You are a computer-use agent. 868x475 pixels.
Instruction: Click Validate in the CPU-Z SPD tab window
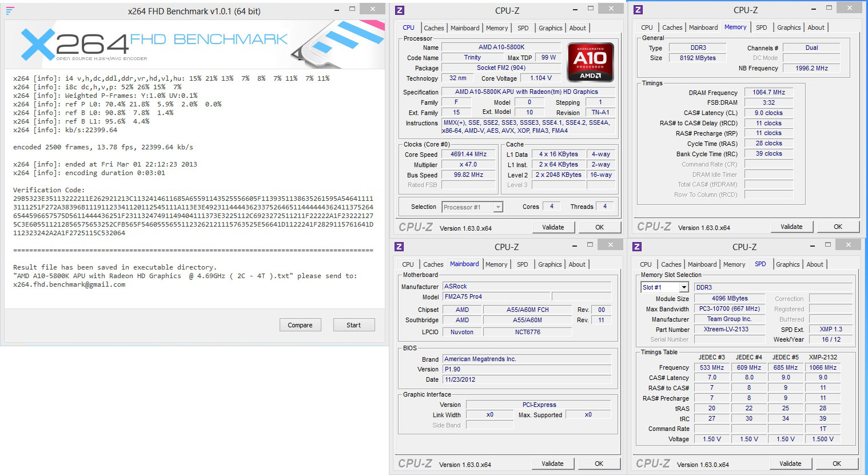pyautogui.click(x=790, y=464)
